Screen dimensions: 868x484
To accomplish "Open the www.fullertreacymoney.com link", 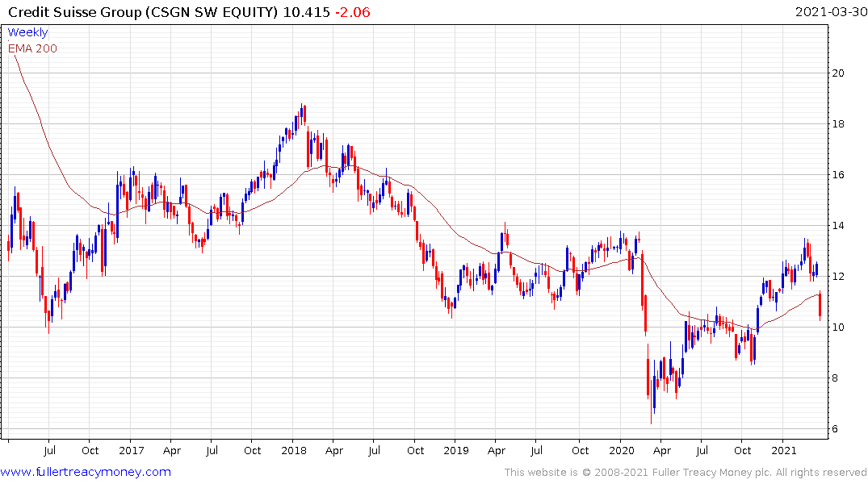I will pos(86,472).
